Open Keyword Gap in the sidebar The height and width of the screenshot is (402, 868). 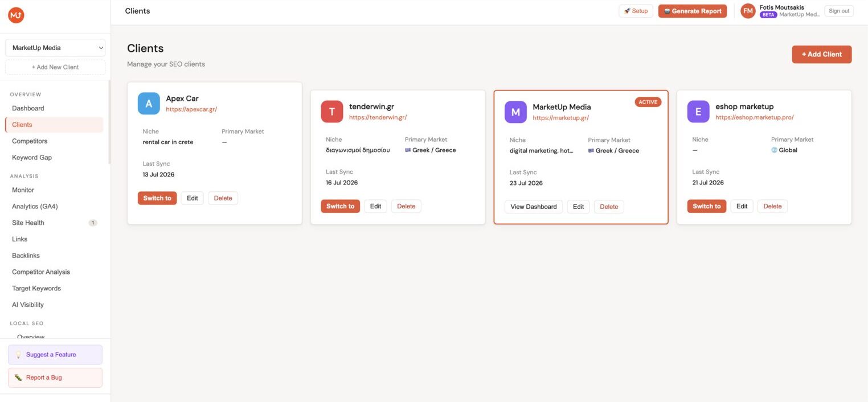pos(54,158)
